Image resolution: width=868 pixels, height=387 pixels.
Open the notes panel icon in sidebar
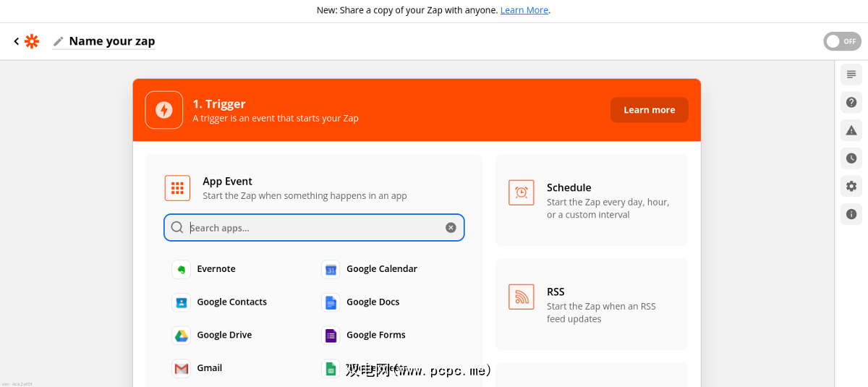point(851,75)
